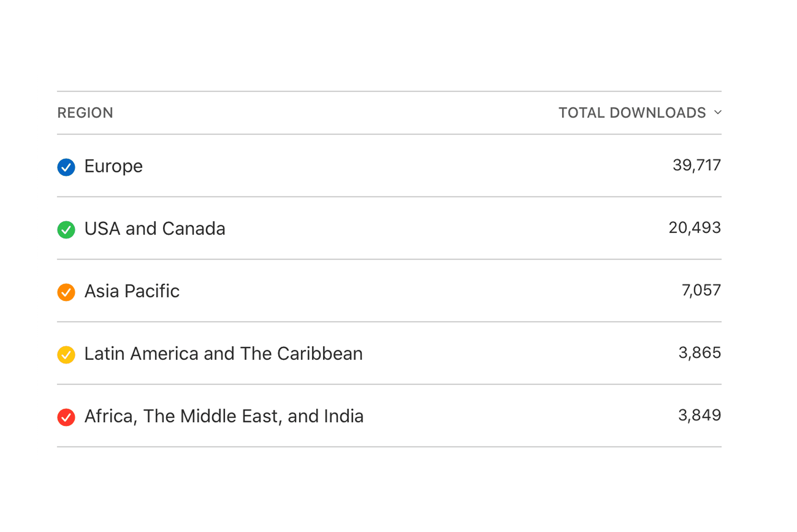Image resolution: width=797 pixels, height=532 pixels.
Task: Select the Europe region name
Action: (113, 167)
